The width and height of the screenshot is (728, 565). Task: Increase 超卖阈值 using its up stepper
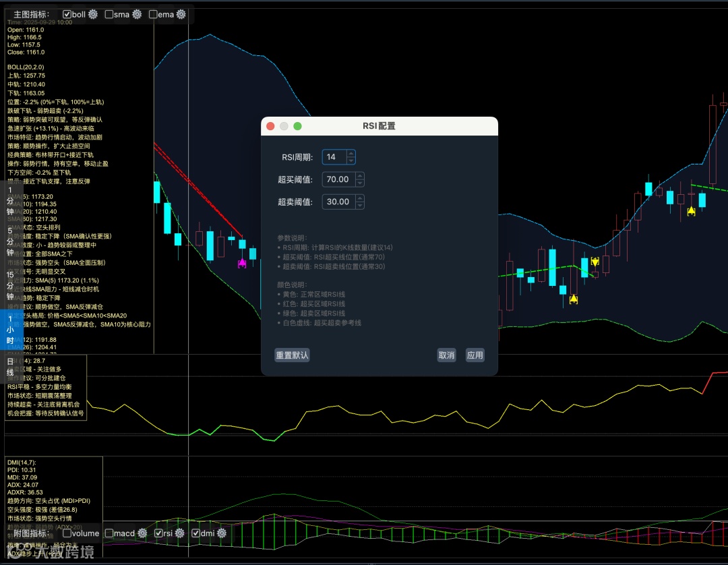click(x=360, y=198)
